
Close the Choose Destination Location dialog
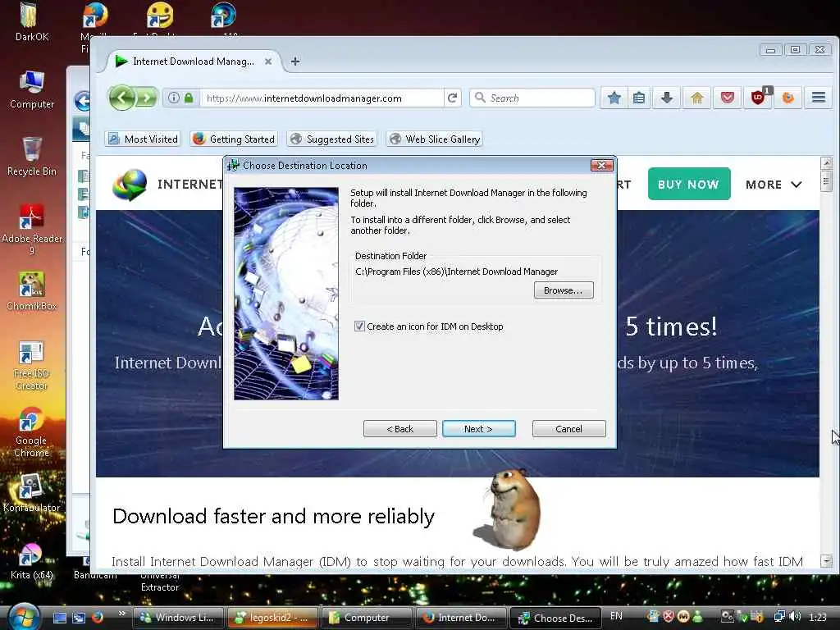[x=601, y=165]
